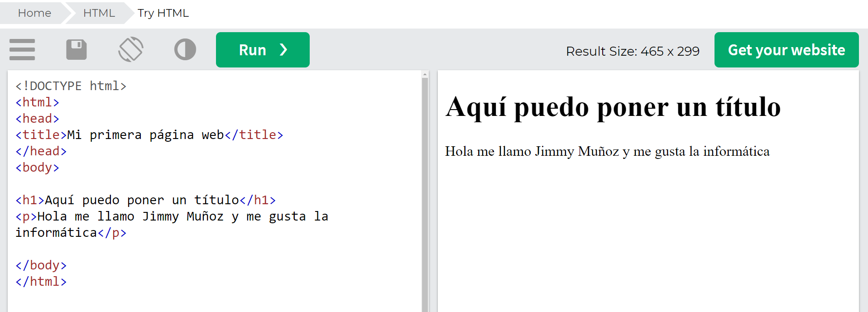Click the rendered paragraph about Jimmy Muñoz
The height and width of the screenshot is (312, 868).
607,151
